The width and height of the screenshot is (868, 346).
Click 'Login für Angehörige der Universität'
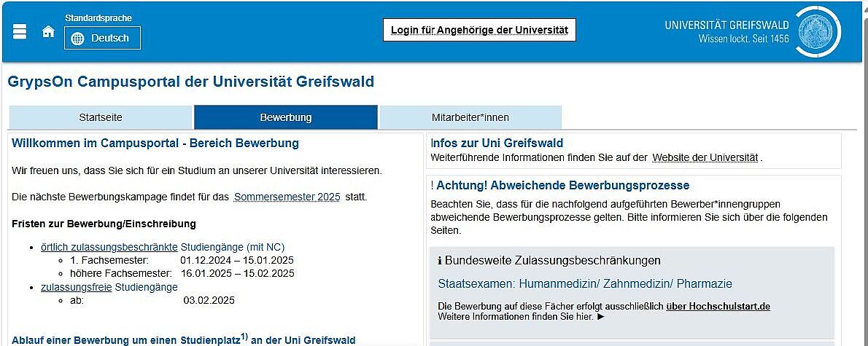pyautogui.click(x=479, y=30)
